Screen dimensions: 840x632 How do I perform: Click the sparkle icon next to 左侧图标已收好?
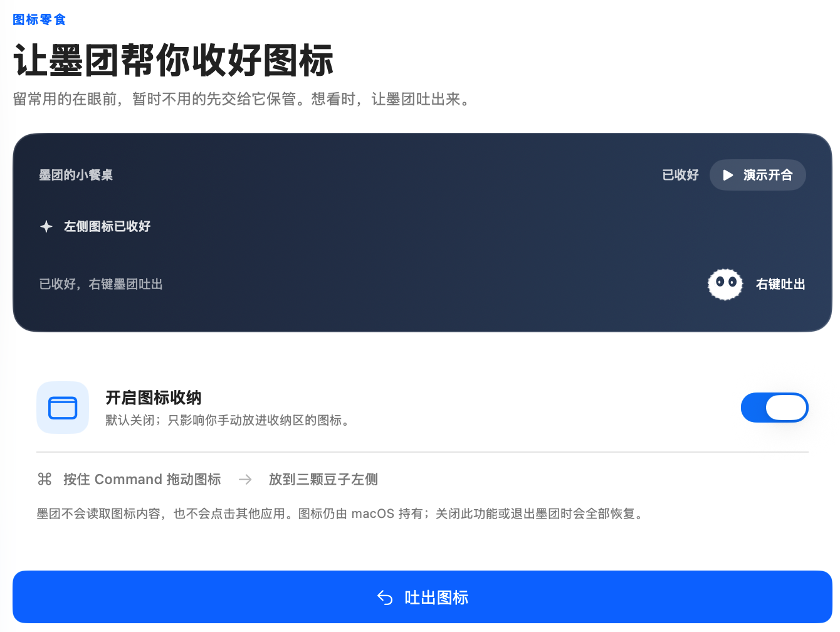pyautogui.click(x=46, y=226)
